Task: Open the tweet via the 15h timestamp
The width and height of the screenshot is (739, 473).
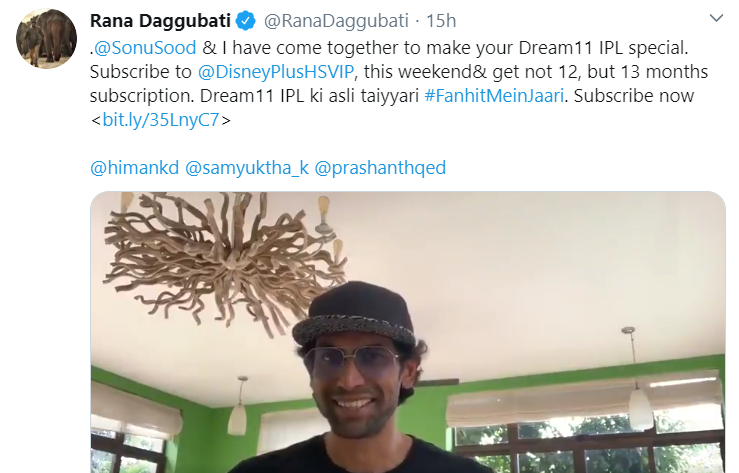Action: point(441,21)
